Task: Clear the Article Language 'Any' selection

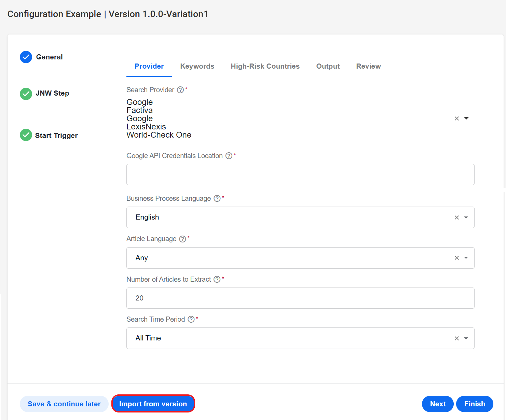Action: tap(457, 258)
